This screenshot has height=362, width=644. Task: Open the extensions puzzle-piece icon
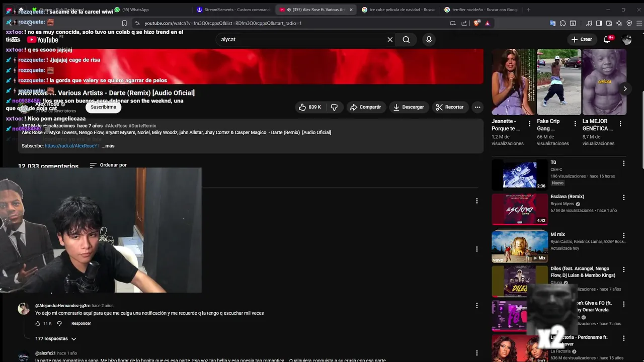coord(563,23)
